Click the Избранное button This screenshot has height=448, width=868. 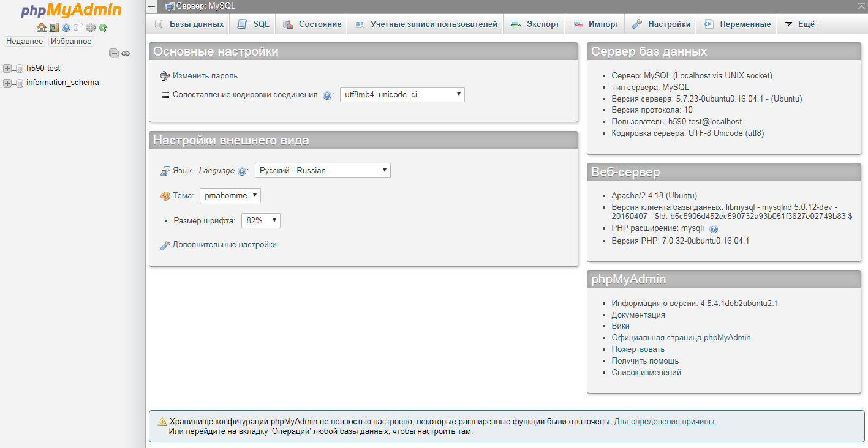[71, 42]
